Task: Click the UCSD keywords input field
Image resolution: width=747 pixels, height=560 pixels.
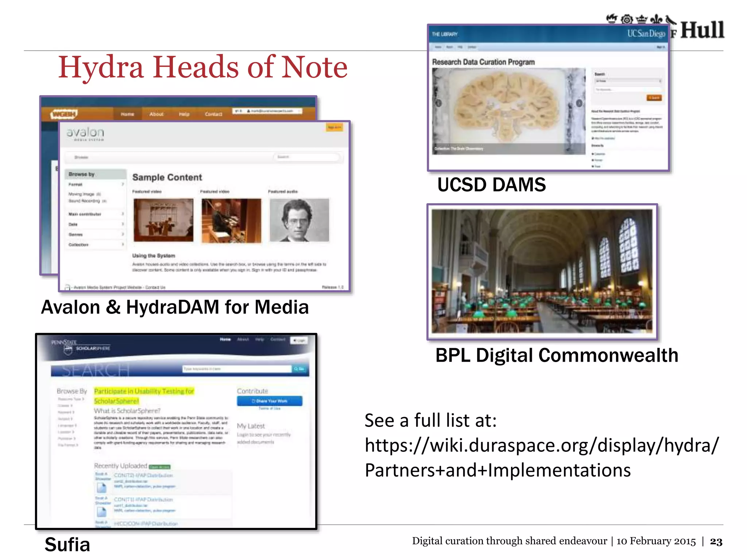Action: coord(628,89)
